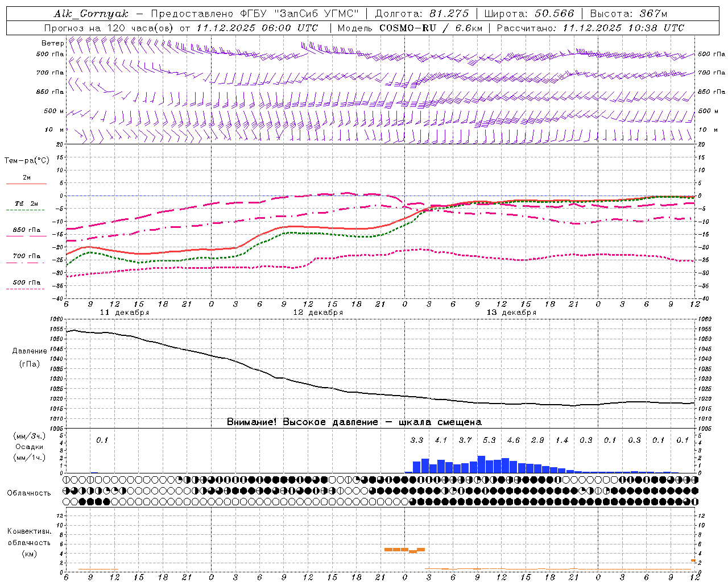Click the (мм/3ч.) precipitation unit label
The height and width of the screenshot is (582, 728).
pos(29,436)
